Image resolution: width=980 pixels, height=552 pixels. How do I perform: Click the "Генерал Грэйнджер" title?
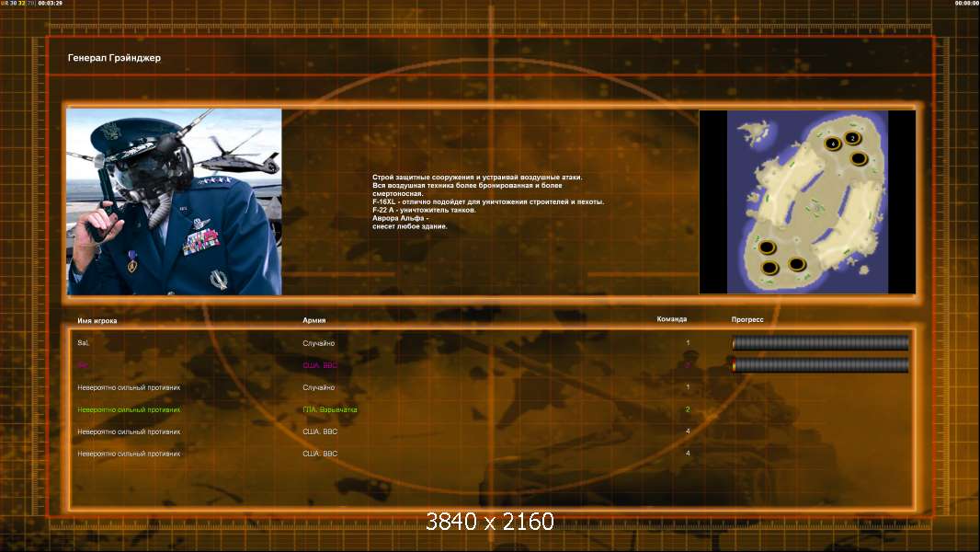coord(114,58)
